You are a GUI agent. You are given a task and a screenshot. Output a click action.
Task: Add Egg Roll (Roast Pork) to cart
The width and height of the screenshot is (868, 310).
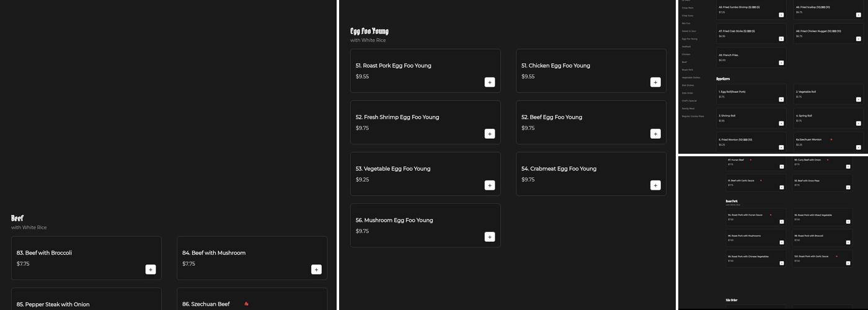(x=781, y=99)
